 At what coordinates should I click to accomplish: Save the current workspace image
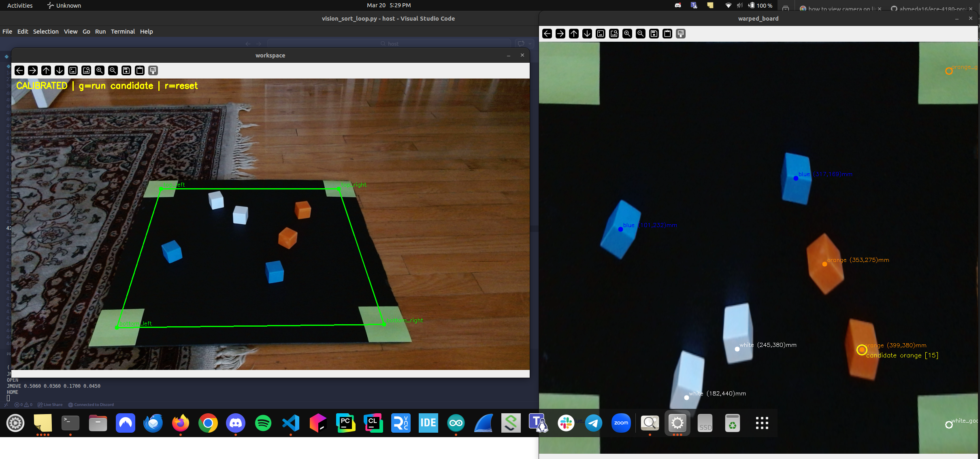click(126, 70)
